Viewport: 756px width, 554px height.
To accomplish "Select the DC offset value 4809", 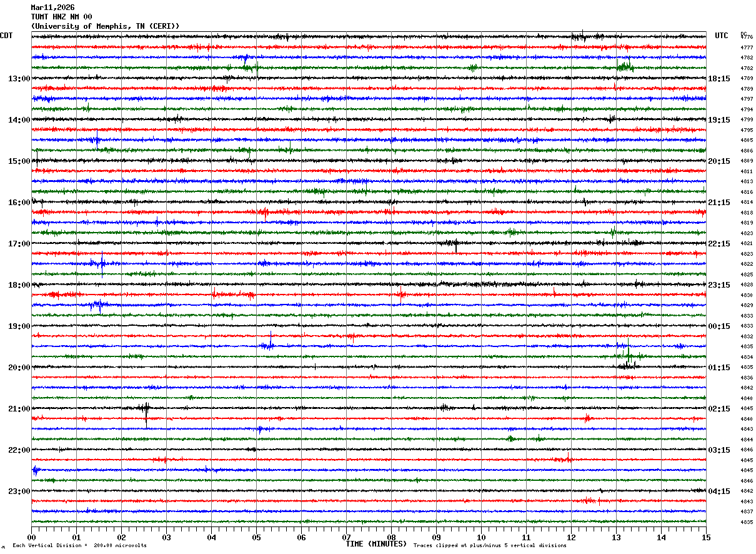I will [747, 161].
